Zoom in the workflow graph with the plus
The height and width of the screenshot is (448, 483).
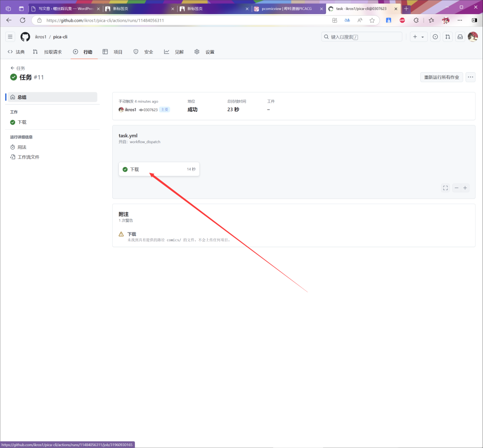(x=465, y=188)
